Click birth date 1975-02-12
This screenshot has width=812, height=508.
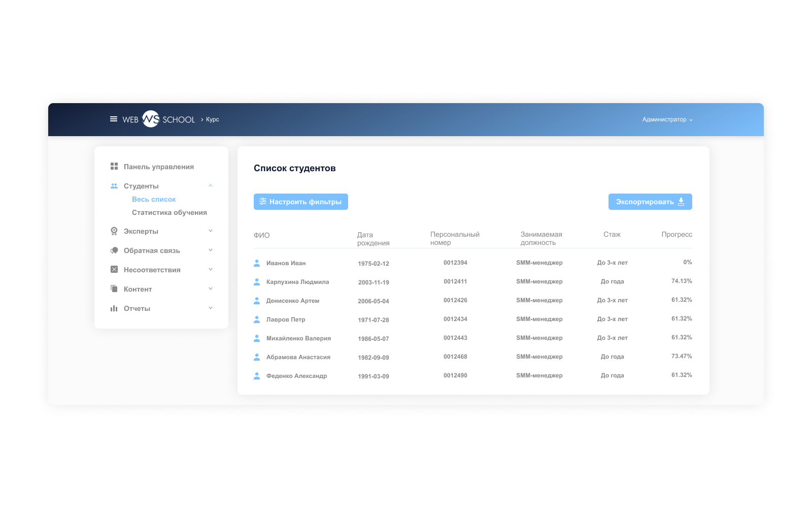(x=374, y=264)
